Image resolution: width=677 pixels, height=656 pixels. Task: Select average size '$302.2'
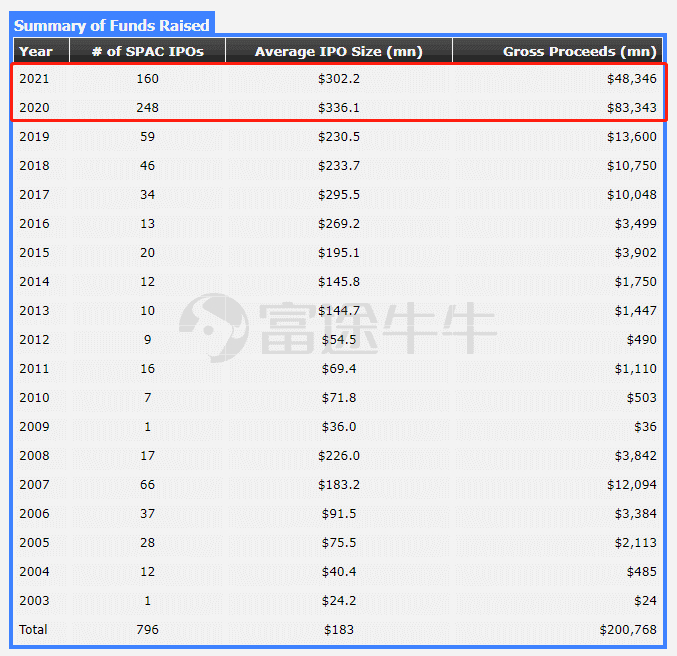pos(339,79)
